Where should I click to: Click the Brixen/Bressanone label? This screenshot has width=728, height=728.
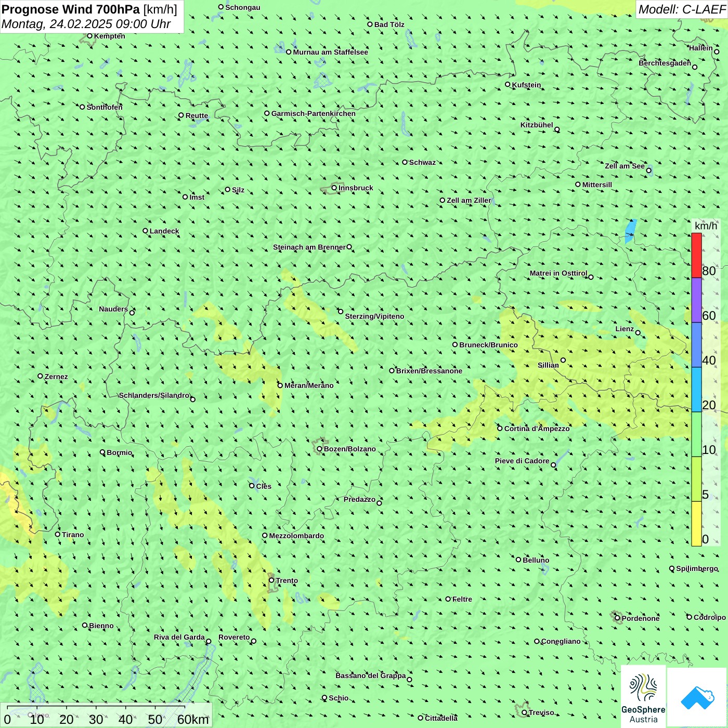pyautogui.click(x=429, y=371)
